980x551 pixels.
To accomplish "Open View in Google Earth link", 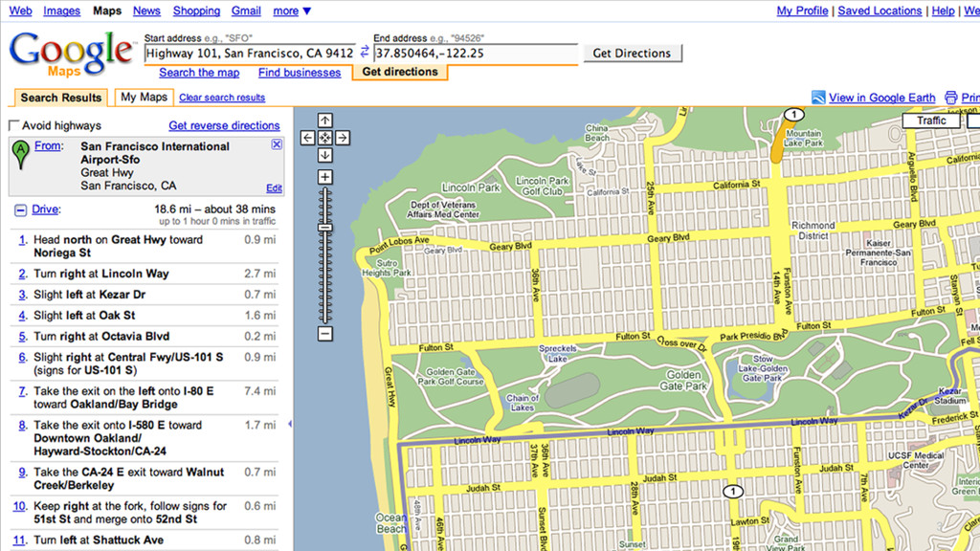I will (881, 98).
